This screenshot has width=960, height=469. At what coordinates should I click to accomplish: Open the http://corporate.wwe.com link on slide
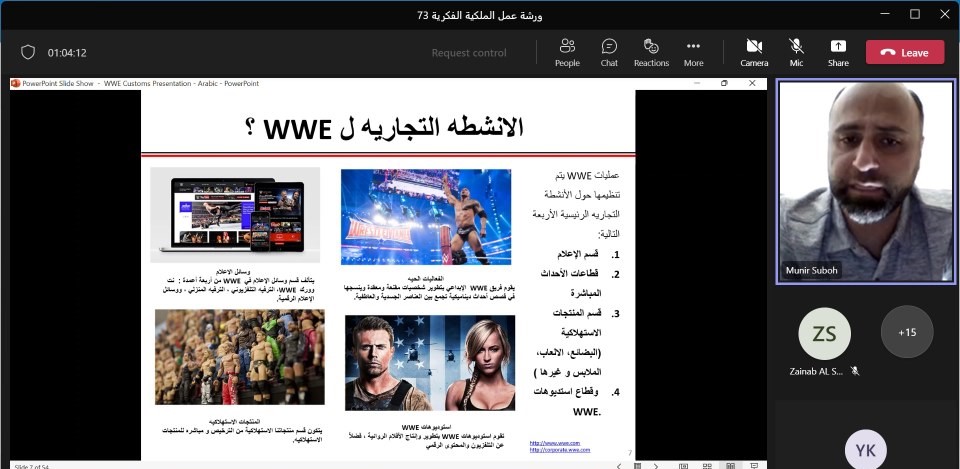(560, 449)
